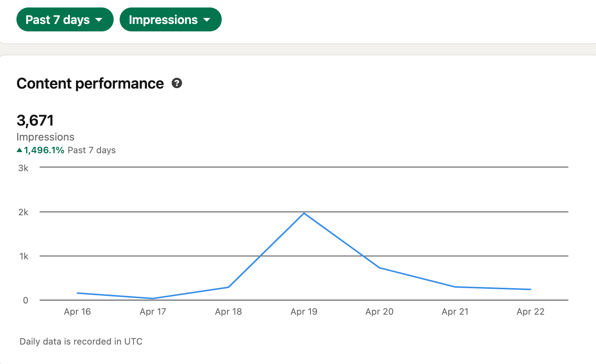The width and height of the screenshot is (596, 364).
Task: Click the Daily data is recorded in UTC note
Action: 81,342
